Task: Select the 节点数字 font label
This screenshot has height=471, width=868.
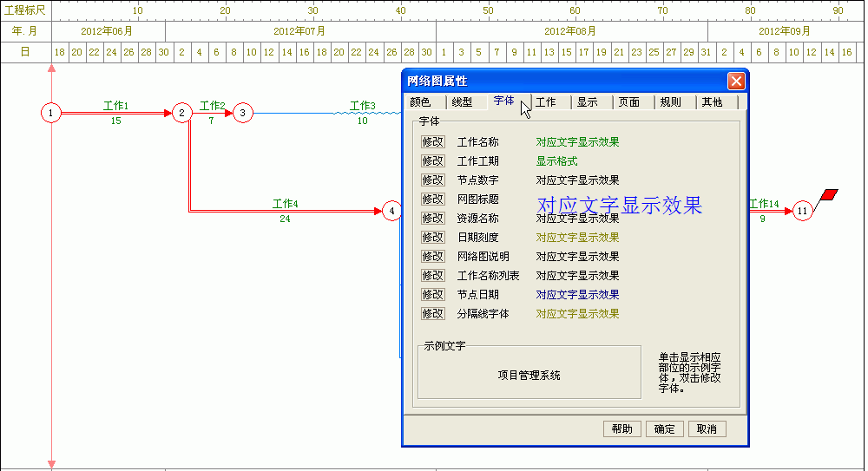Action: tap(477, 180)
